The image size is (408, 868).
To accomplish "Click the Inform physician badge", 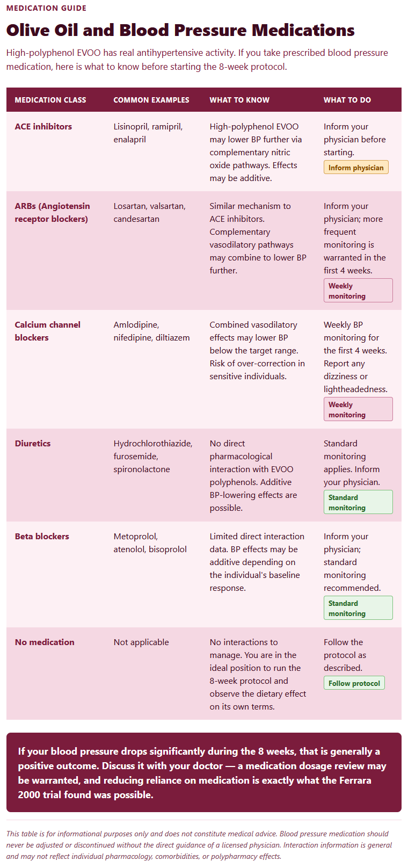I will (x=356, y=168).
